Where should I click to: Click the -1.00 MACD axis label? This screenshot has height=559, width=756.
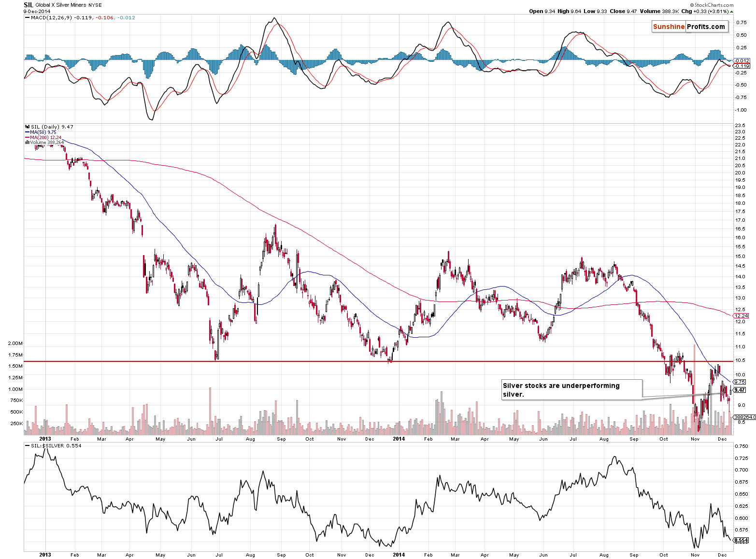tap(741, 110)
